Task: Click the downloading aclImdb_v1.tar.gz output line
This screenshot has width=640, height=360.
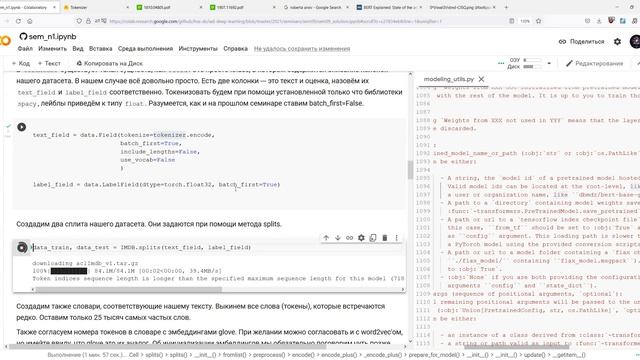Action: 85,263
